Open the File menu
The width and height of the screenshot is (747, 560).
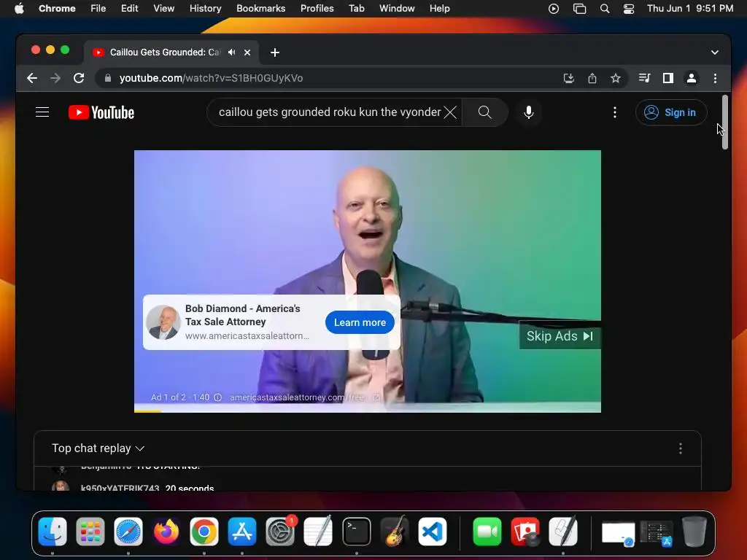click(98, 9)
